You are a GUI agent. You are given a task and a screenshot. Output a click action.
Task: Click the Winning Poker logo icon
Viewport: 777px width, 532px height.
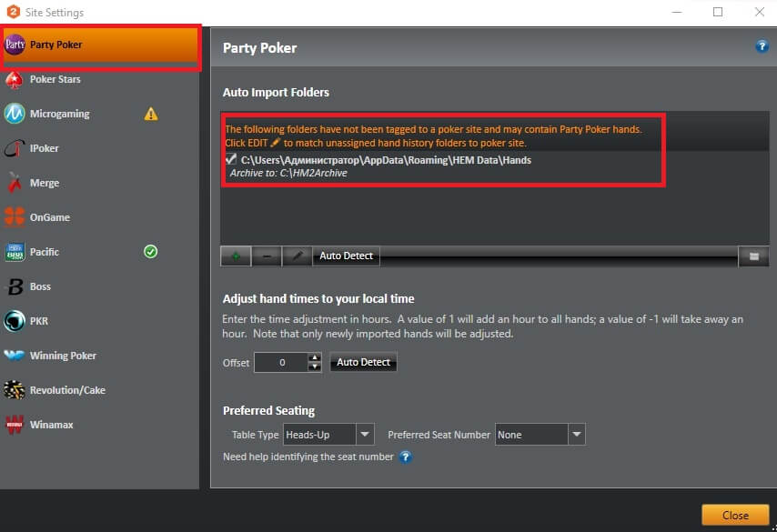[x=15, y=356]
